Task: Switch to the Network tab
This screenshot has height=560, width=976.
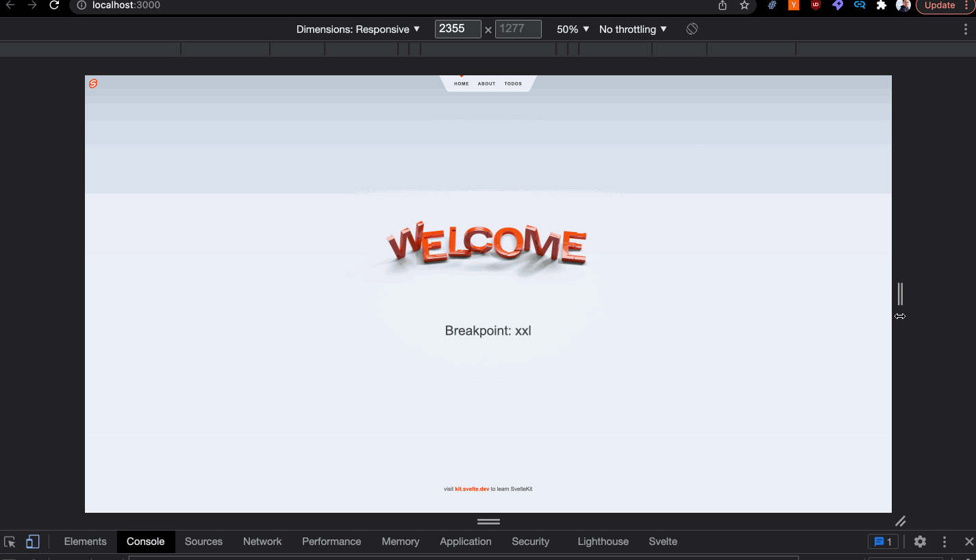Action: pyautogui.click(x=262, y=542)
